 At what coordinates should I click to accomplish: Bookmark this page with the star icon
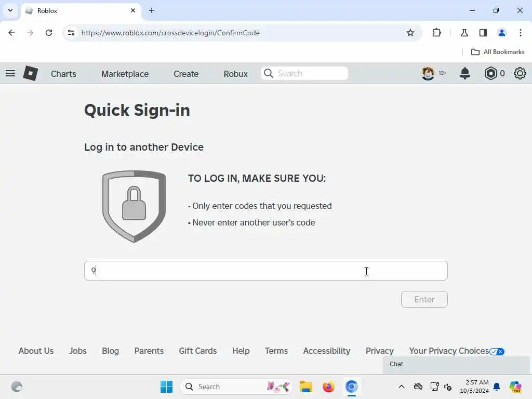pos(410,33)
